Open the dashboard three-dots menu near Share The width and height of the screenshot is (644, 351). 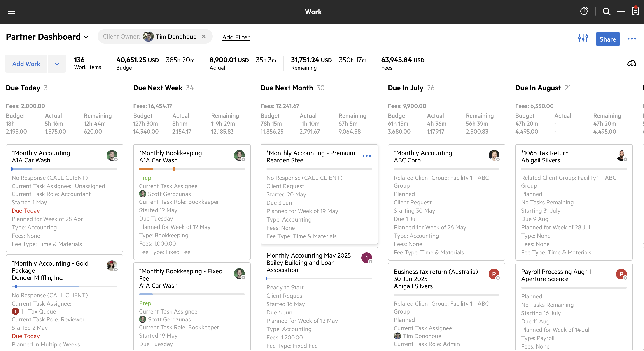[632, 39]
